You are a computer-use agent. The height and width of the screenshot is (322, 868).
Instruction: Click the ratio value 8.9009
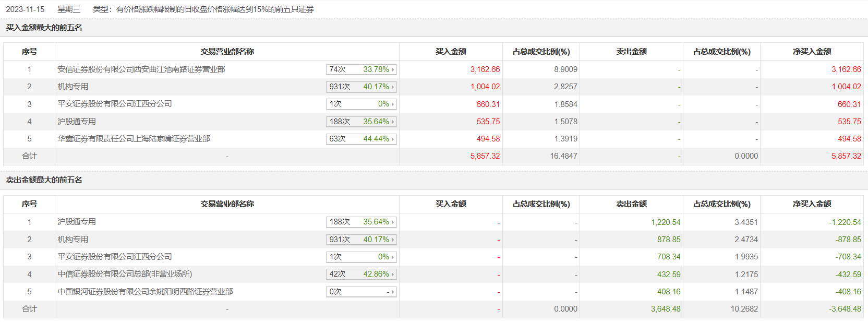coord(565,69)
